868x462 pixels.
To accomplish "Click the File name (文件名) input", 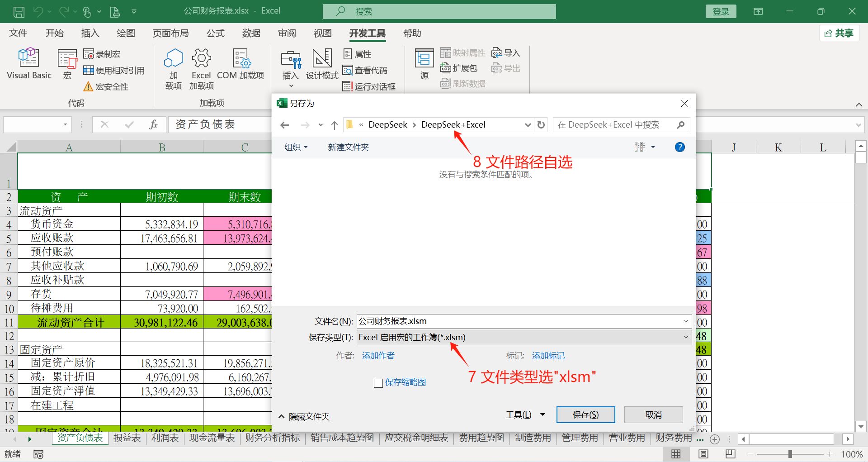I will (x=524, y=321).
